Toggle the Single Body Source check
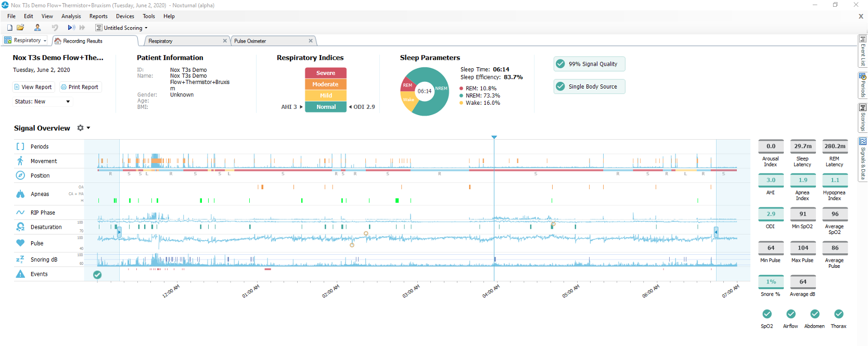The image size is (868, 346). click(560, 86)
